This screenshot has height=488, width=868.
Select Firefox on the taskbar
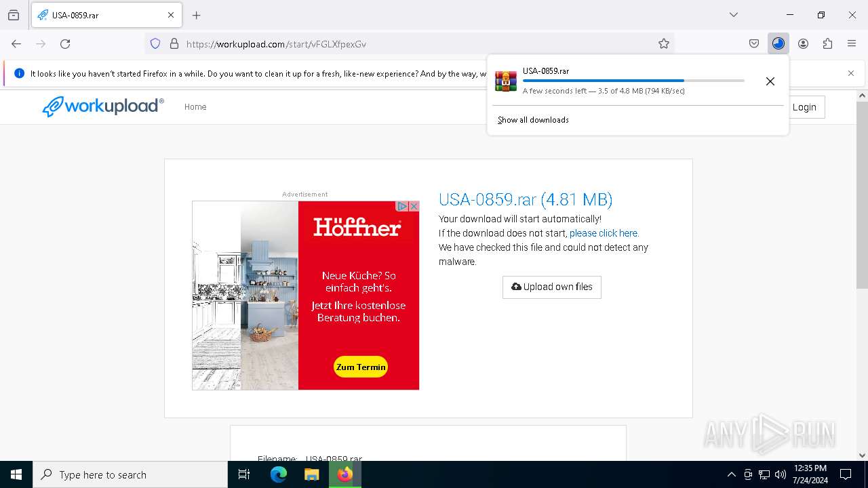coord(345,474)
